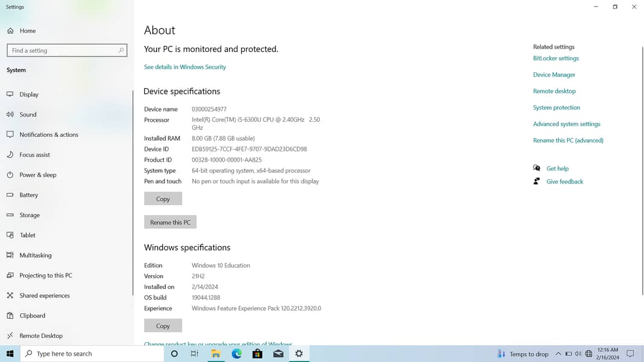The width and height of the screenshot is (644, 362).
Task: Click the Rename this PC button
Action: click(170, 223)
